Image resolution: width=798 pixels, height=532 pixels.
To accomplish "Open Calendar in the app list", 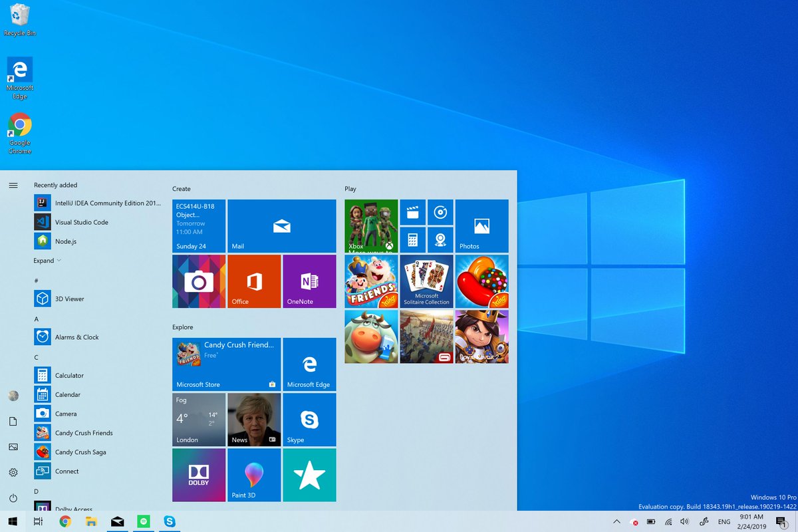I will point(98,394).
